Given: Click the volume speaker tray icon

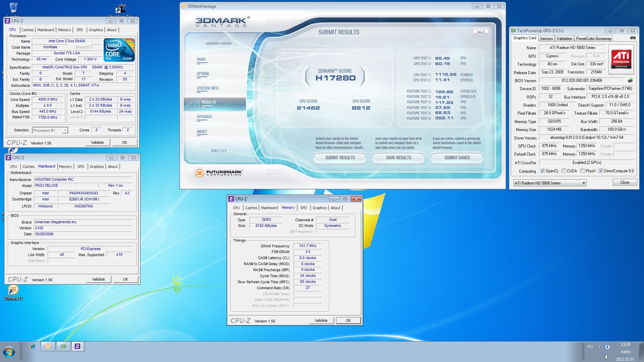Looking at the screenshot, I should pos(607,357).
